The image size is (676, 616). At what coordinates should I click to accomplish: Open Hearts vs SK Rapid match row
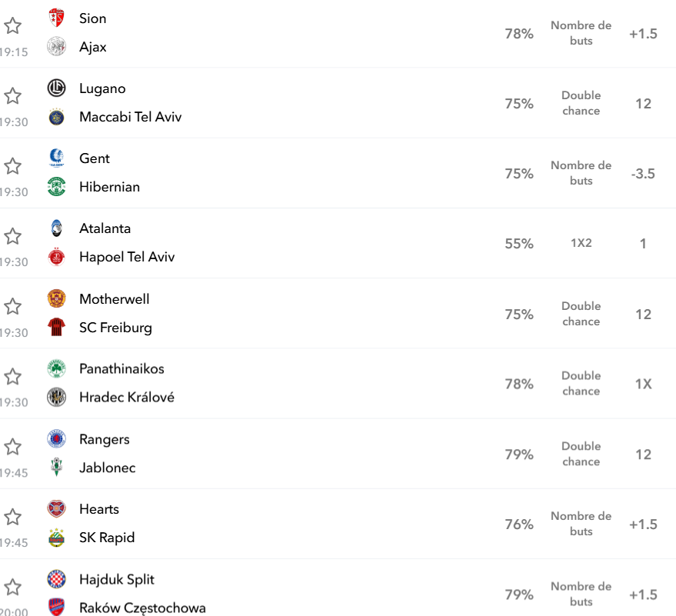[338, 524]
